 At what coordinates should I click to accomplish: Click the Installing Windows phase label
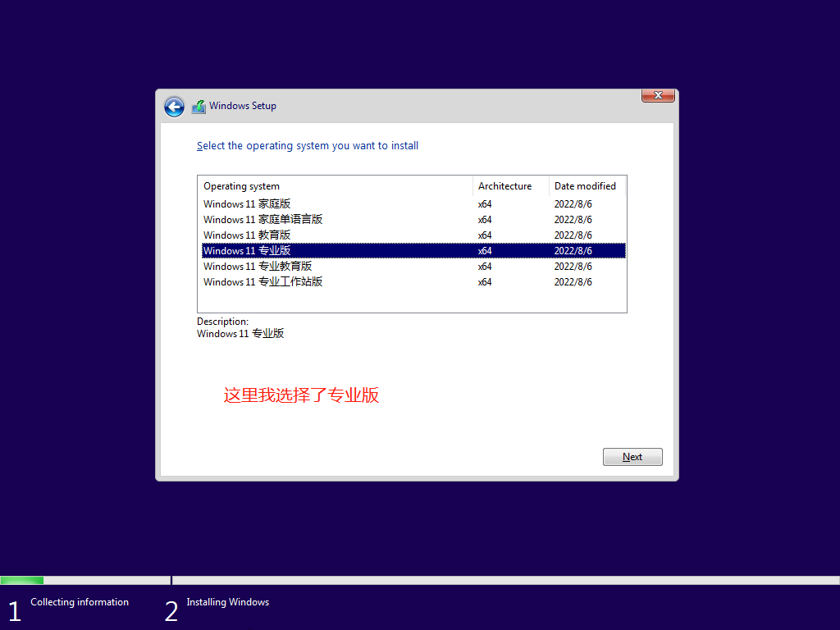[227, 601]
